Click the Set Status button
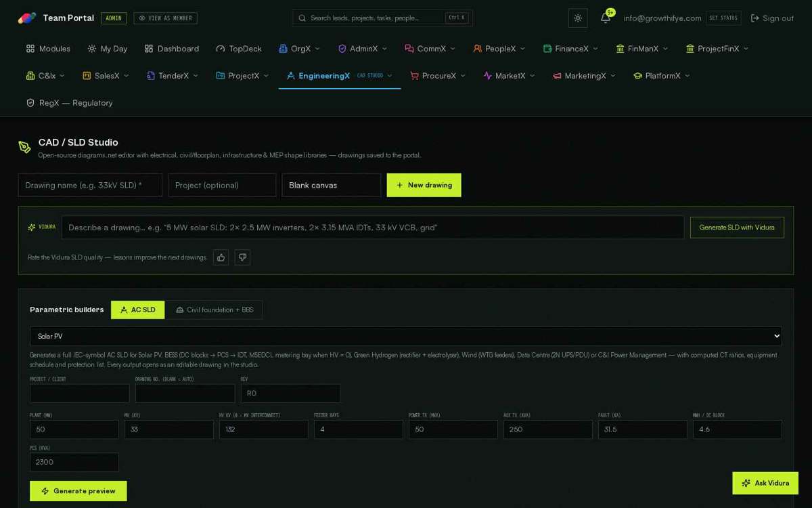The height and width of the screenshot is (508, 812). (x=723, y=18)
